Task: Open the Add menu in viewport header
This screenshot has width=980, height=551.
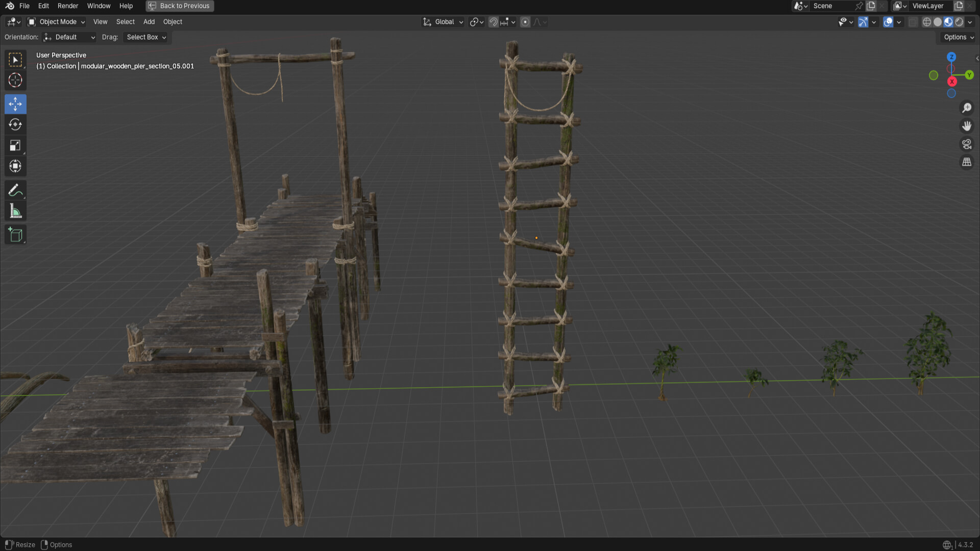Action: (149, 22)
